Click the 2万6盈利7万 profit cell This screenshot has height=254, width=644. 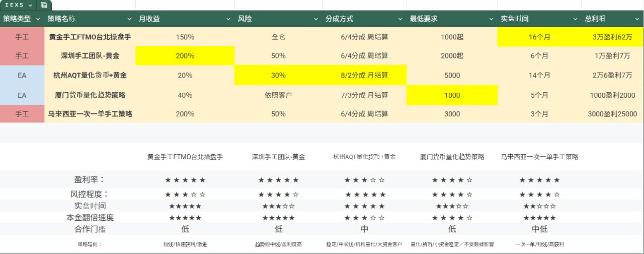coord(612,76)
